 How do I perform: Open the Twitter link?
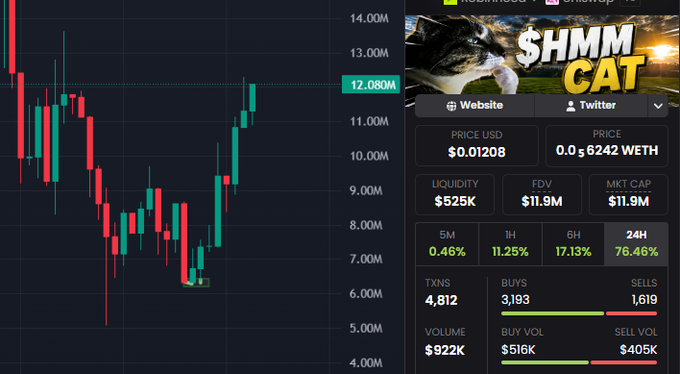591,105
